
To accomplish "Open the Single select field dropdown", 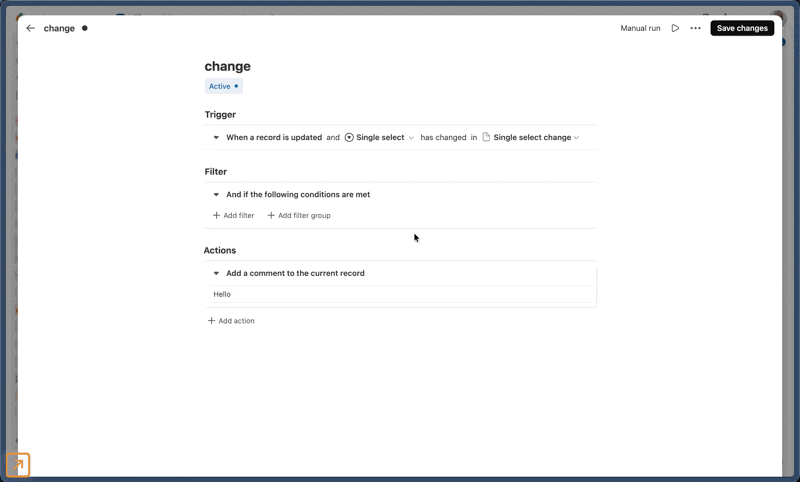I will (411, 138).
